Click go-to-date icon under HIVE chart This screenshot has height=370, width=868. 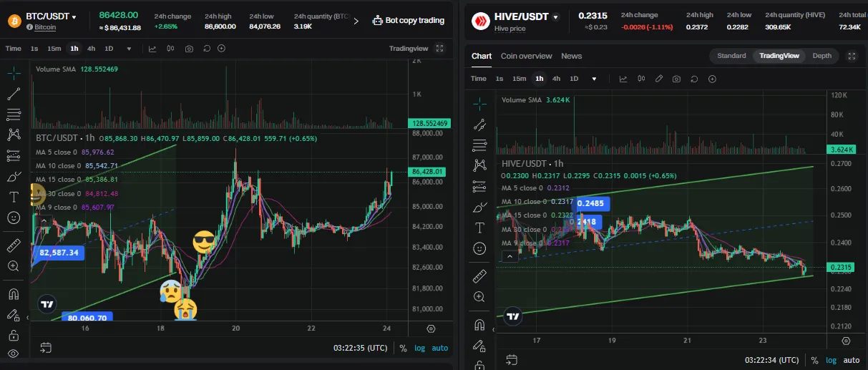[x=512, y=359]
